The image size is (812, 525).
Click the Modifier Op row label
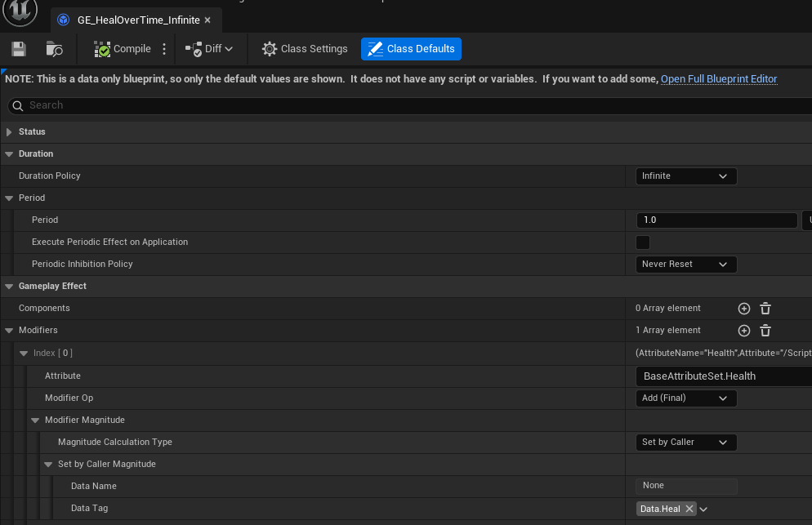[69, 398]
